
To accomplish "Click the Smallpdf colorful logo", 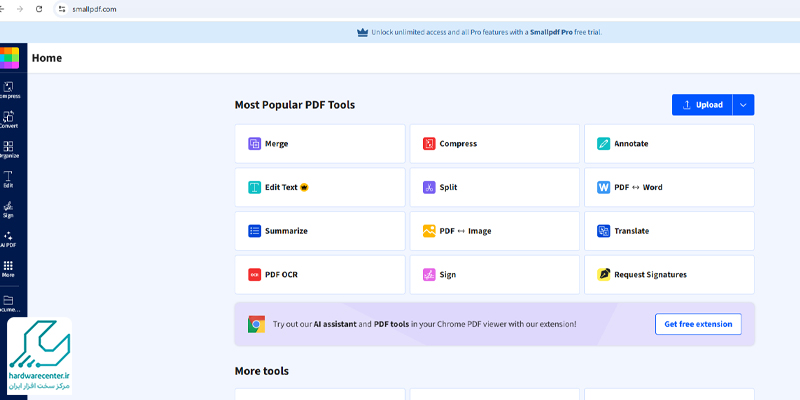I will point(9,58).
